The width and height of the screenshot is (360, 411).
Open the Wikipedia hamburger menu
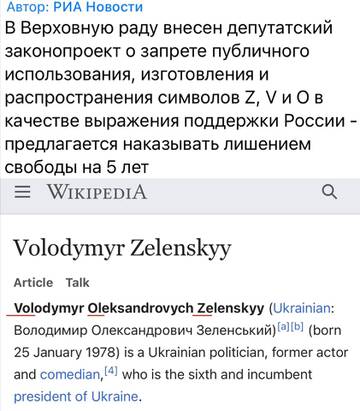coord(22,192)
